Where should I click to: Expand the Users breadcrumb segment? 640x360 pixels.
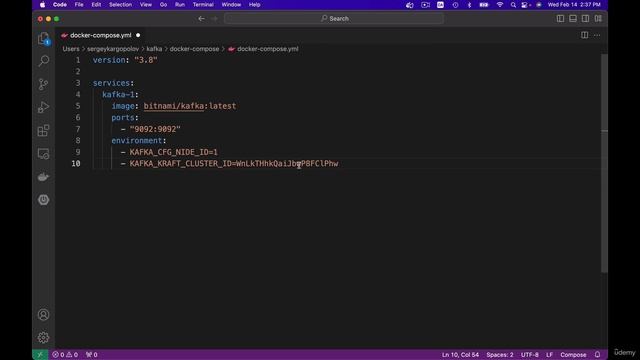pyautogui.click(x=71, y=49)
